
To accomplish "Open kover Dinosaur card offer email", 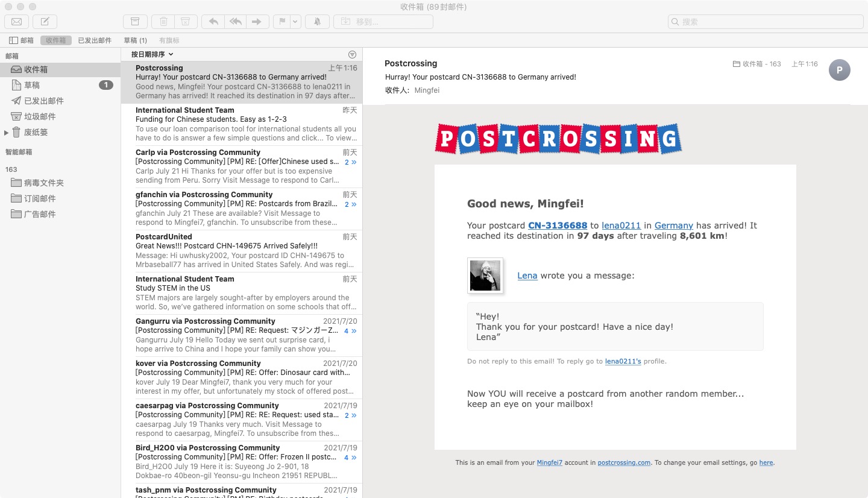I will [242, 377].
